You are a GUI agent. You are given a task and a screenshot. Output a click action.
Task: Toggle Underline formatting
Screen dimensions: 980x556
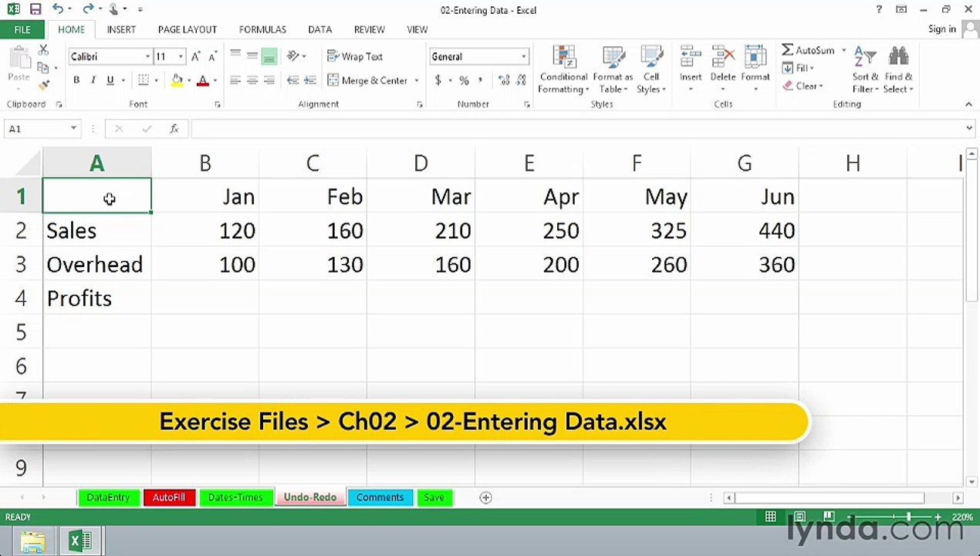click(110, 80)
